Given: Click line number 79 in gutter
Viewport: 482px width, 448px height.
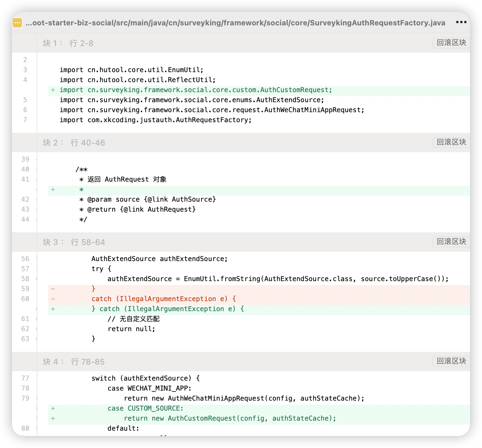Looking at the screenshot, I should (25, 398).
